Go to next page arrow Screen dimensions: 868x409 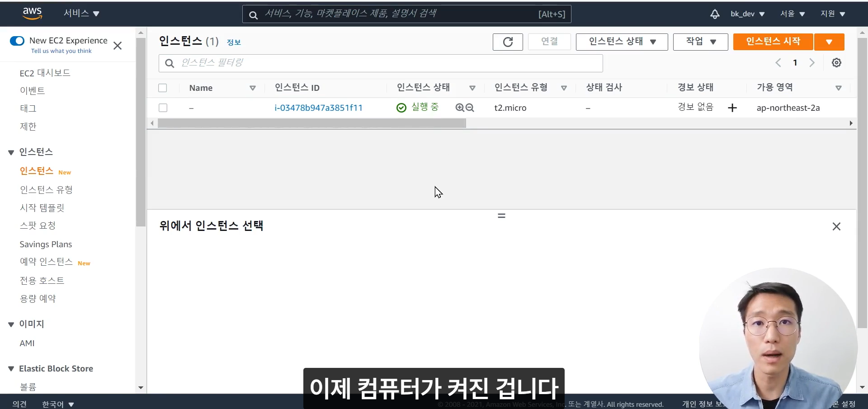(812, 63)
